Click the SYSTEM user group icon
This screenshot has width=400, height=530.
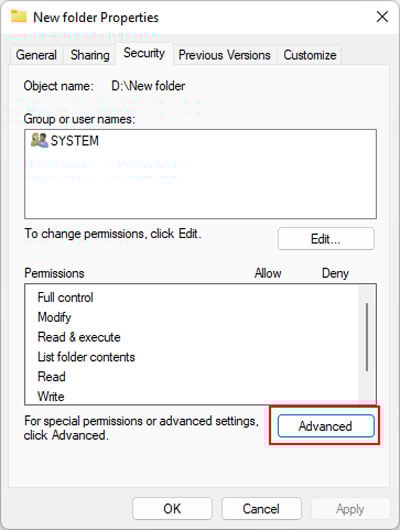coord(39,140)
